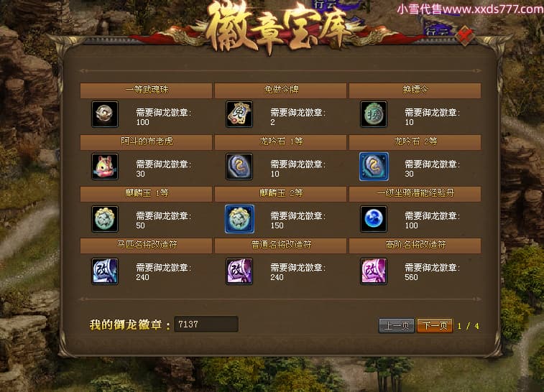Click the 免做令牌 token icon
This screenshot has width=544, height=392.
pyautogui.click(x=239, y=114)
